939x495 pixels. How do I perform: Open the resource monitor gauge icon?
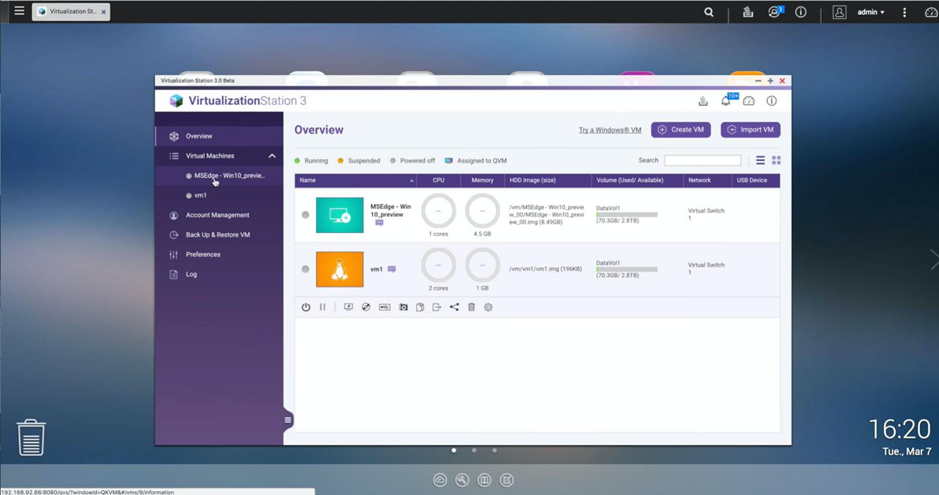(x=749, y=101)
